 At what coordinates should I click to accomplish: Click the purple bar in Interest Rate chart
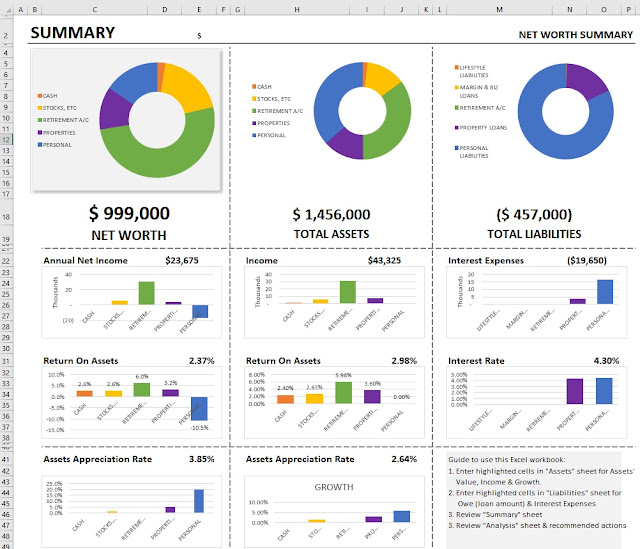tap(575, 391)
